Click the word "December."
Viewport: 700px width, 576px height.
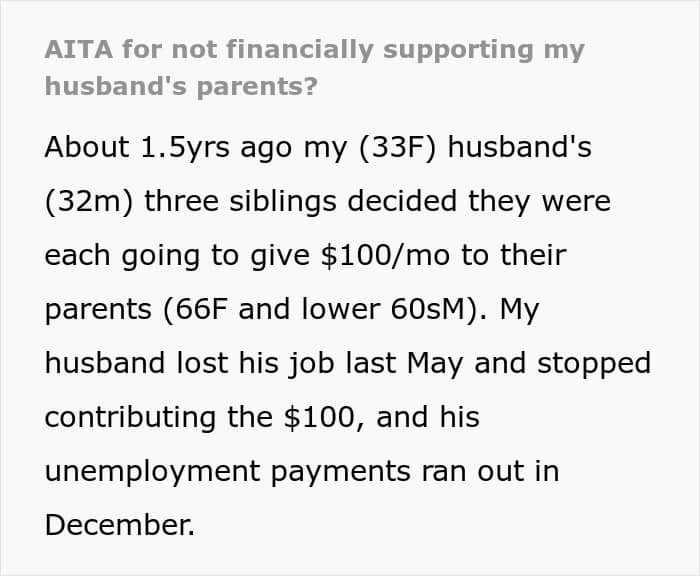tap(120, 525)
